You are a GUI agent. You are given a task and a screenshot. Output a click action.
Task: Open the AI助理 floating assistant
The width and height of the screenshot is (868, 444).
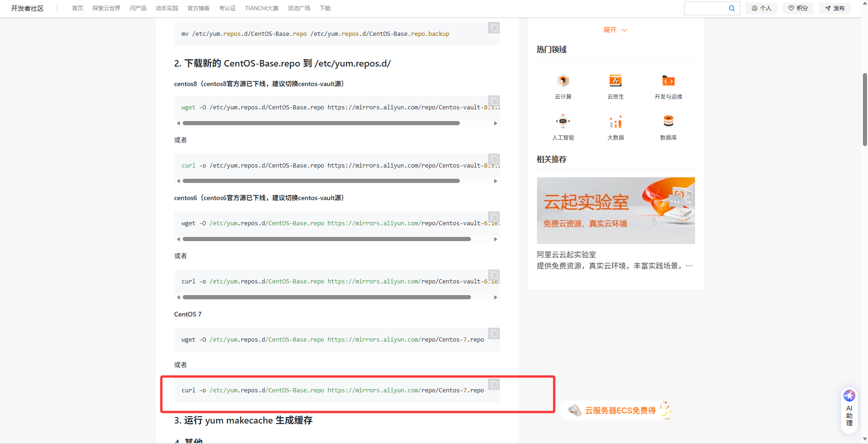(849, 410)
